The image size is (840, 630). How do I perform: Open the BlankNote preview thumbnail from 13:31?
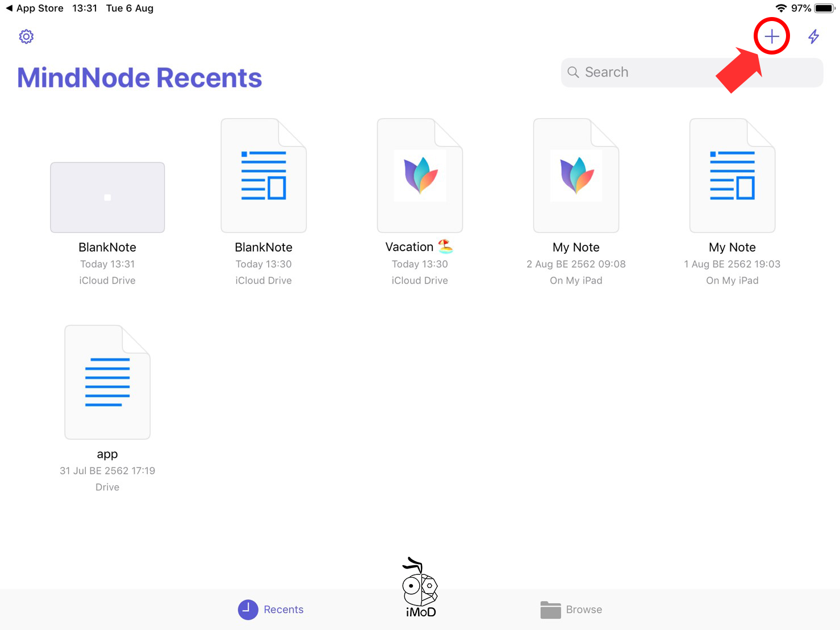[x=107, y=198]
